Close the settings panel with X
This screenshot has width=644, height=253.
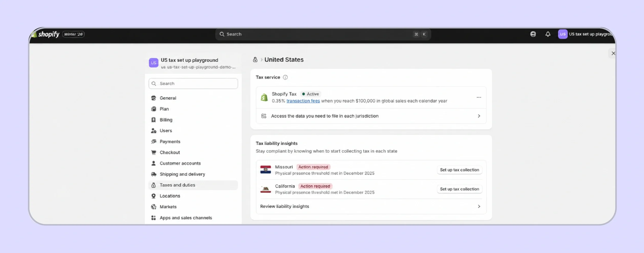coord(613,53)
